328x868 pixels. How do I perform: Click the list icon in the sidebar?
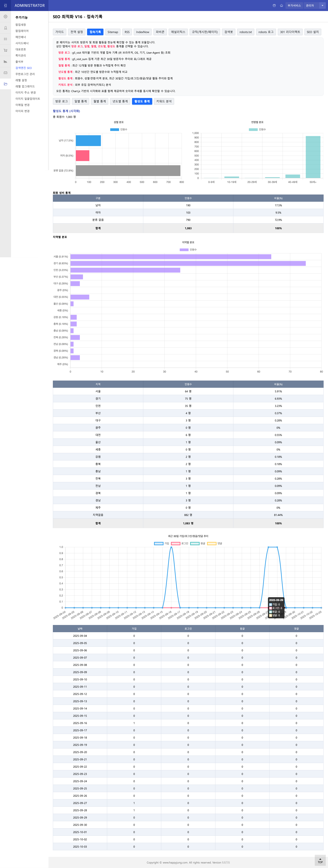click(x=5, y=39)
